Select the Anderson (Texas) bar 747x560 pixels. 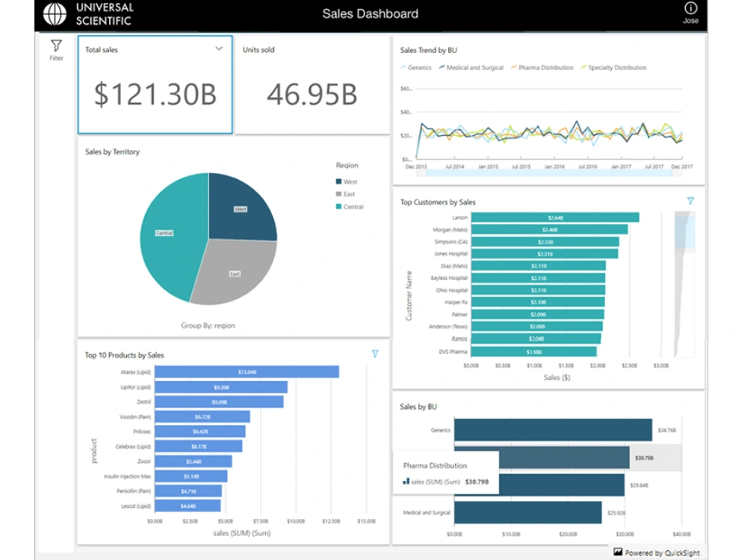point(537,326)
